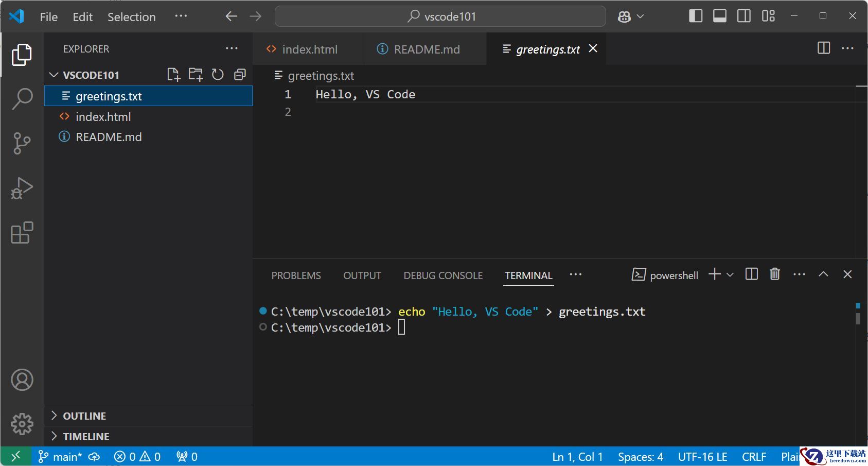Open the remote window indicator in status bar
868x466 pixels.
click(x=15, y=456)
